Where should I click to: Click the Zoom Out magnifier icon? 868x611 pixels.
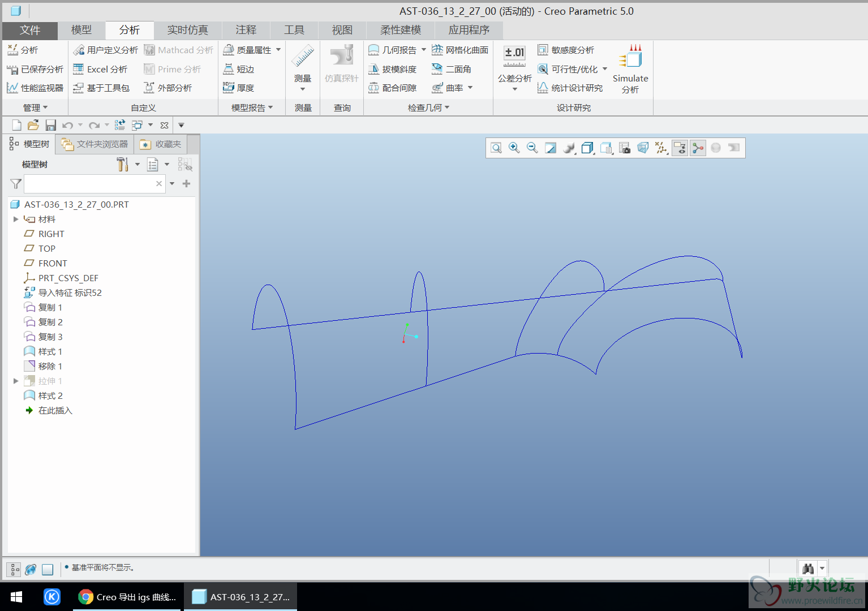pos(532,148)
